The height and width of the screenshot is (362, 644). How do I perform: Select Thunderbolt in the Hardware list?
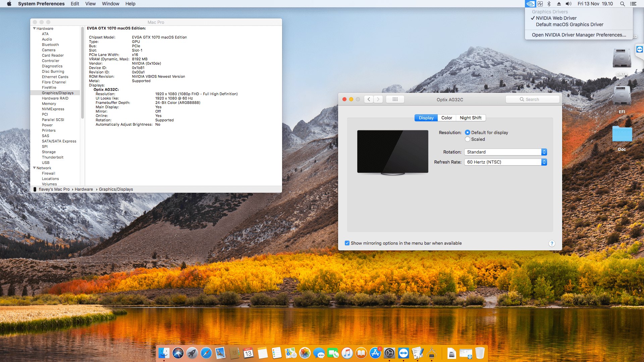52,157
